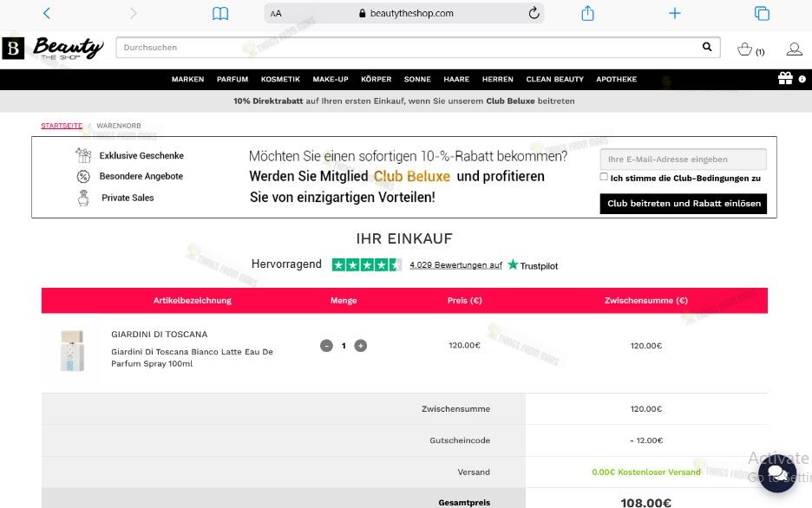The width and height of the screenshot is (812, 508).
Task: Tap the Safari forward arrow
Action: pyautogui.click(x=133, y=13)
